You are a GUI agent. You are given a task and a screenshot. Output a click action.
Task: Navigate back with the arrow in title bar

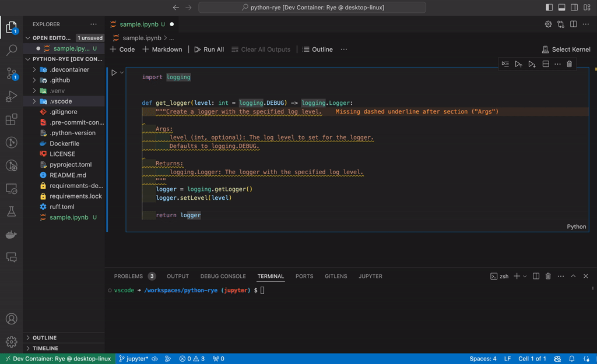pos(175,7)
